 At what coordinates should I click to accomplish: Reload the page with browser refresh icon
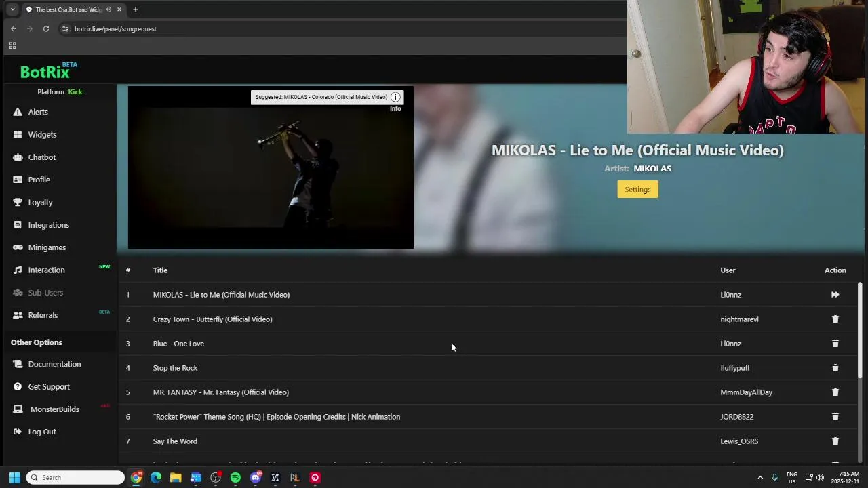[46, 28]
